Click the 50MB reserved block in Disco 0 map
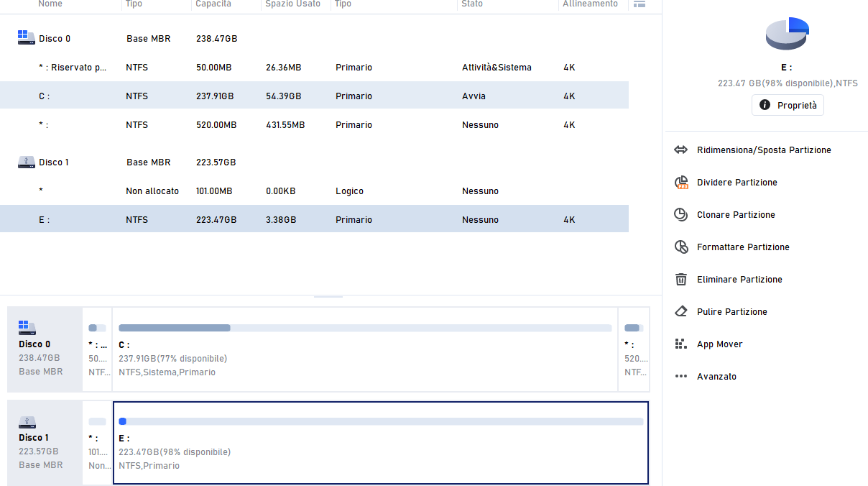This screenshot has width=868, height=486. [x=97, y=349]
